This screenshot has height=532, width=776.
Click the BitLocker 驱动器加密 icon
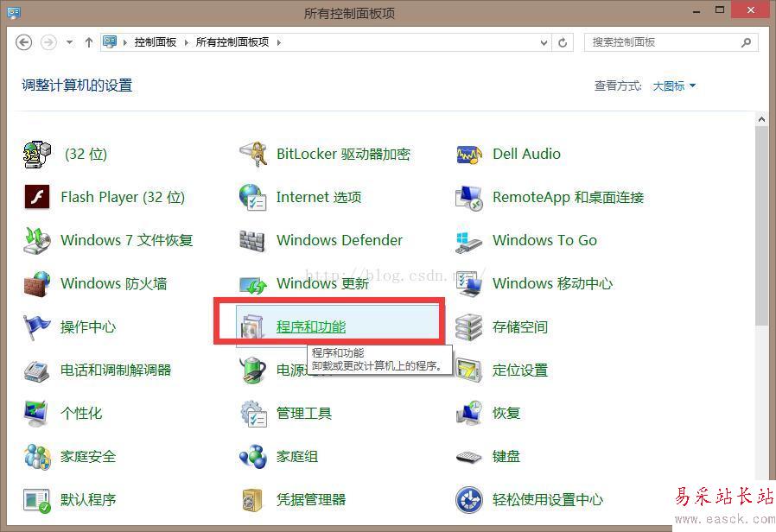click(x=253, y=154)
